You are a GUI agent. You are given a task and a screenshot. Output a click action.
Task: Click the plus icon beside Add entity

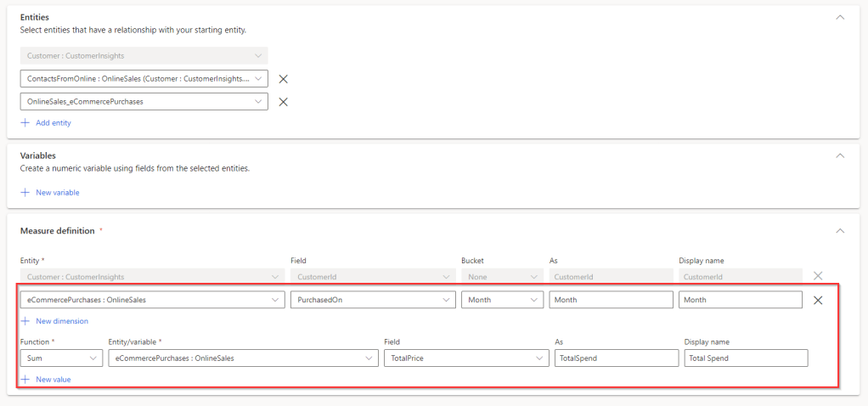tap(25, 123)
